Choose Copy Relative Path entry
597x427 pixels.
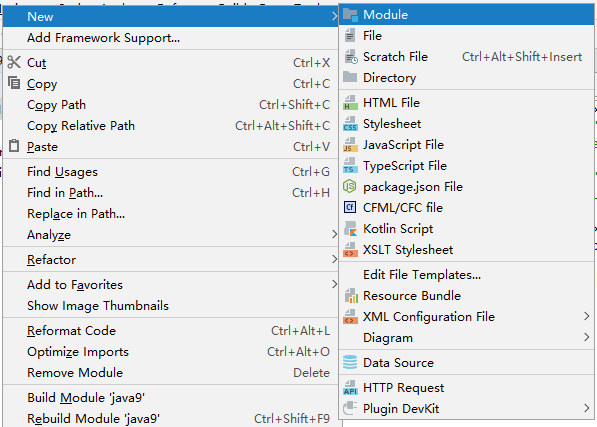coord(170,126)
